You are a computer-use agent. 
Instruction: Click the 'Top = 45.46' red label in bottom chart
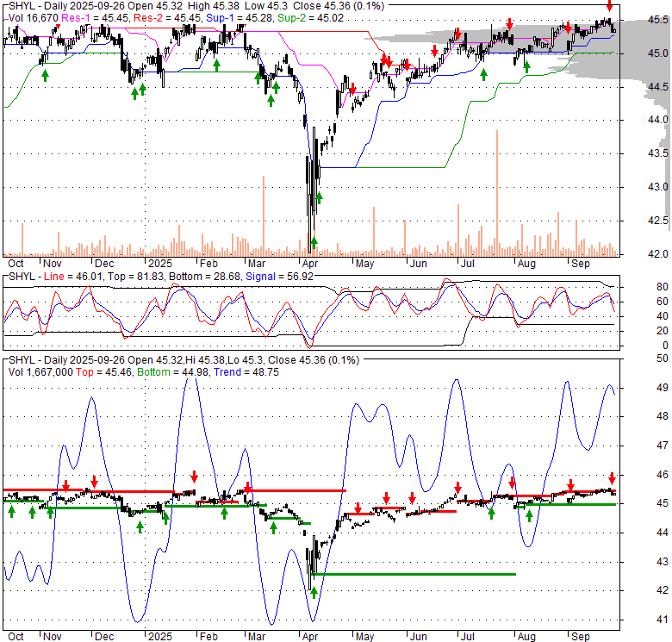click(104, 372)
